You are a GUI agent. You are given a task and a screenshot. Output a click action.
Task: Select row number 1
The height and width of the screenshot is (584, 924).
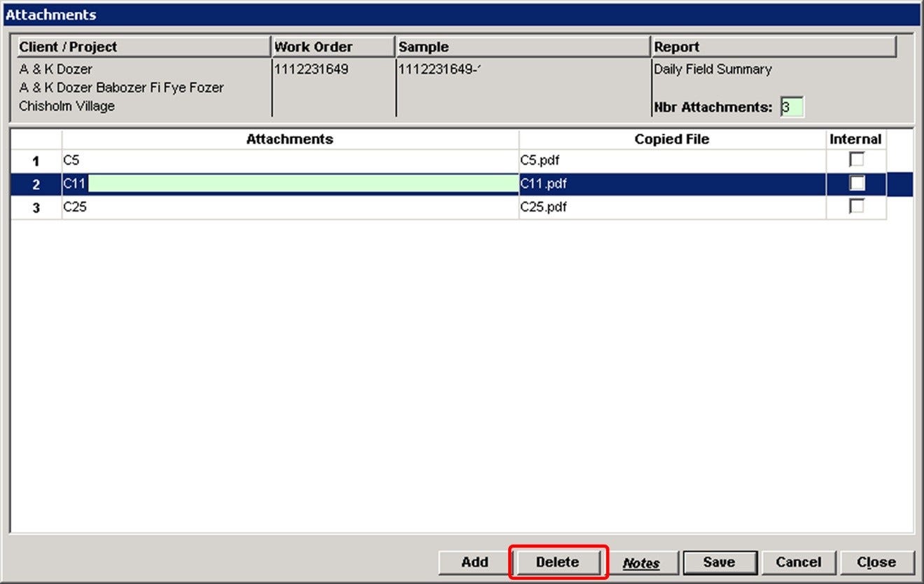coord(36,161)
